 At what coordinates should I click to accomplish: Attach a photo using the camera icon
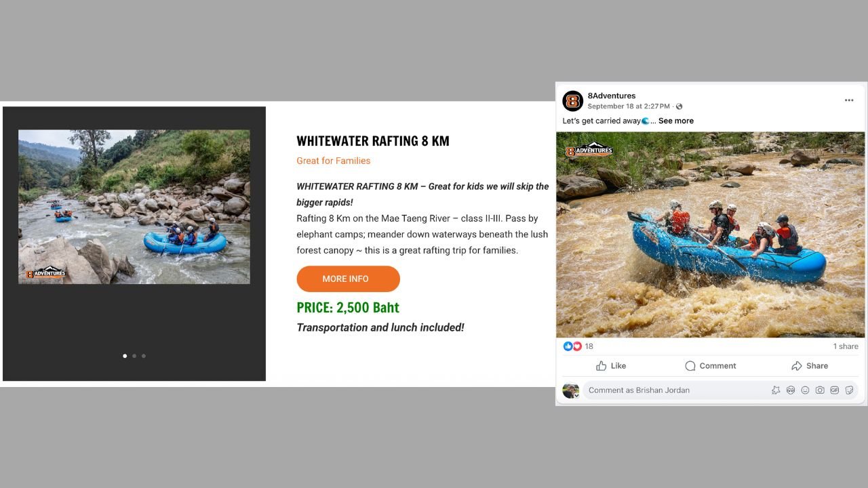click(x=820, y=390)
